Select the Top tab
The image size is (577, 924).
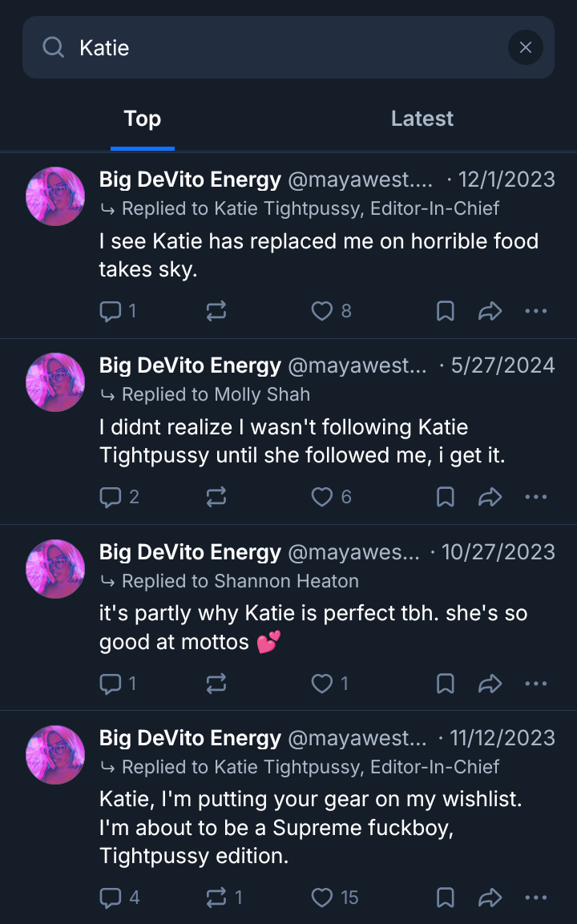pyautogui.click(x=143, y=119)
